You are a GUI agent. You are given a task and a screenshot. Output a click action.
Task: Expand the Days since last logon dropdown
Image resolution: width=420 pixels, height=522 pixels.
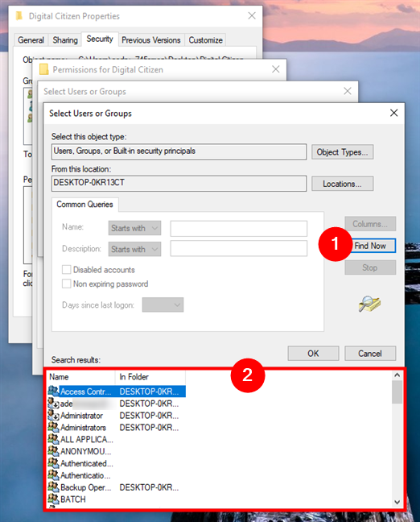pyautogui.click(x=163, y=304)
